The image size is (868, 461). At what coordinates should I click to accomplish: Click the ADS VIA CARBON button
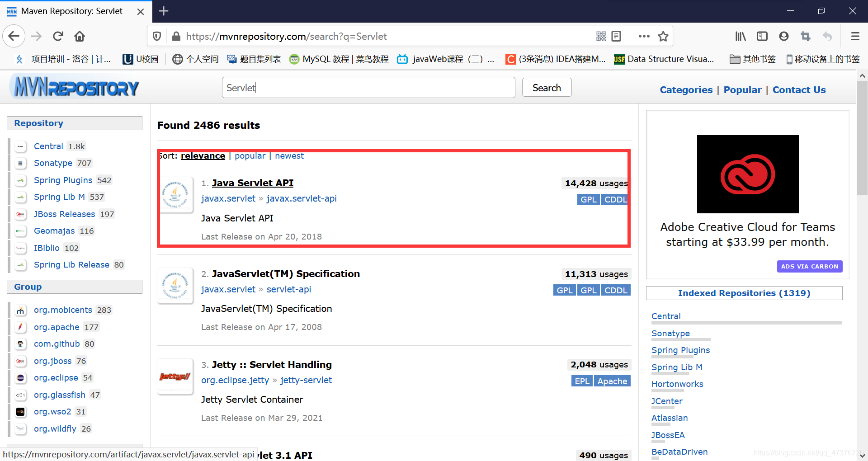(x=810, y=267)
